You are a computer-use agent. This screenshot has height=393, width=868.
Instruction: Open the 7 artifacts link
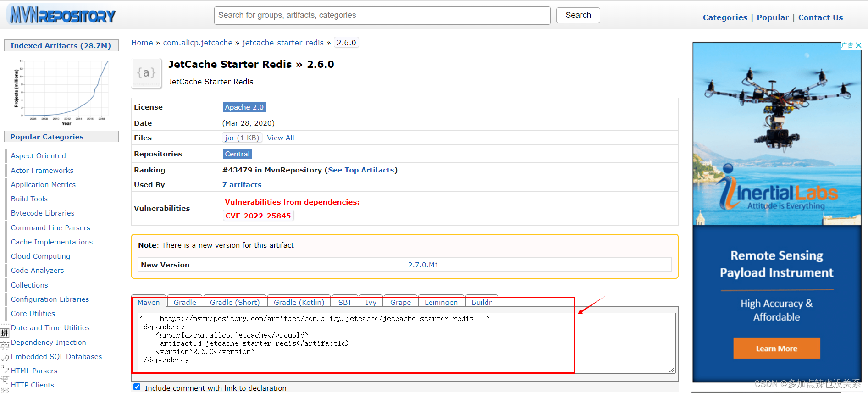242,184
